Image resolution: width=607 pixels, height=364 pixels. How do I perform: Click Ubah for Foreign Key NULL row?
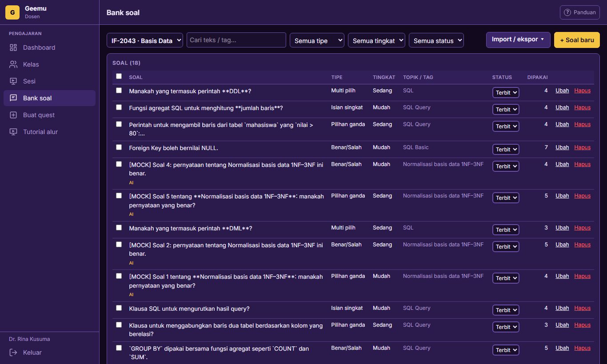point(562,147)
